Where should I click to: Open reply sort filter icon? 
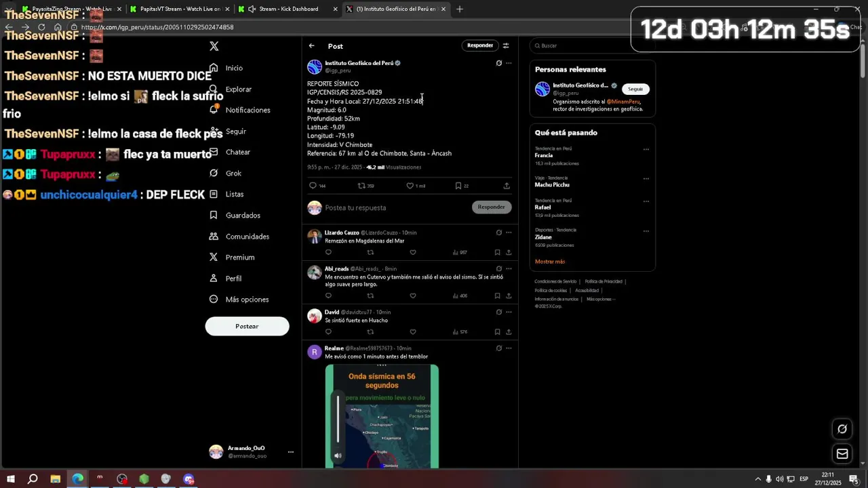click(506, 45)
